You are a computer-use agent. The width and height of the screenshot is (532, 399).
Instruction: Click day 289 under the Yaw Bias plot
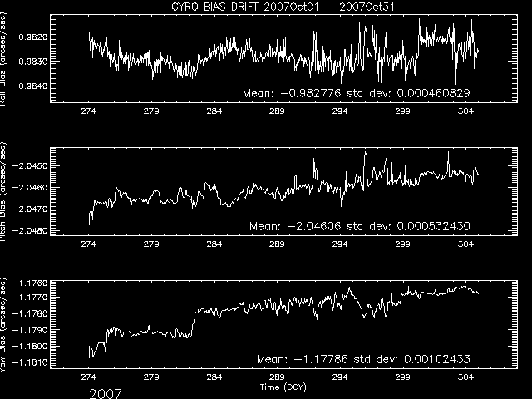[277, 377]
